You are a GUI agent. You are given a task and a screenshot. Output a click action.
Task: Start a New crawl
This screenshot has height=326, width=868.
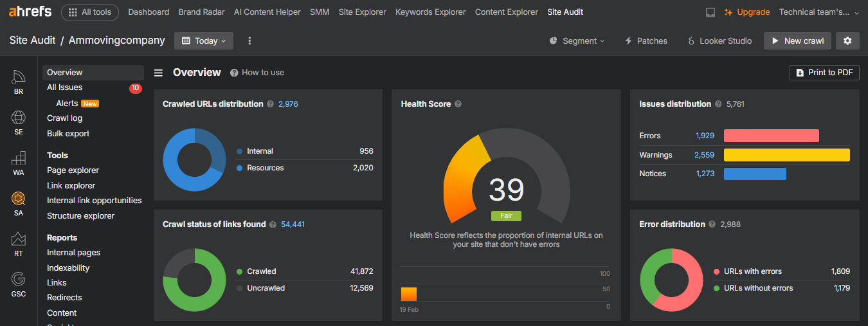point(797,41)
